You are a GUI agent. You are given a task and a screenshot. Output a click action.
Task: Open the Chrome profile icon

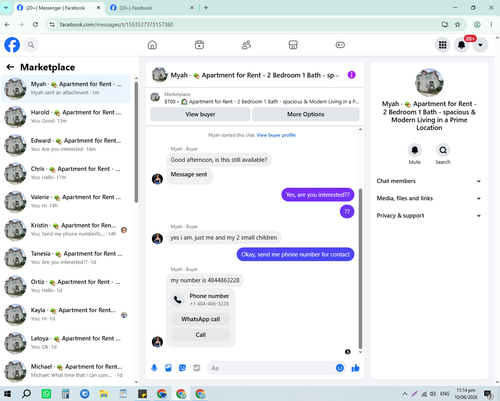[x=477, y=24]
